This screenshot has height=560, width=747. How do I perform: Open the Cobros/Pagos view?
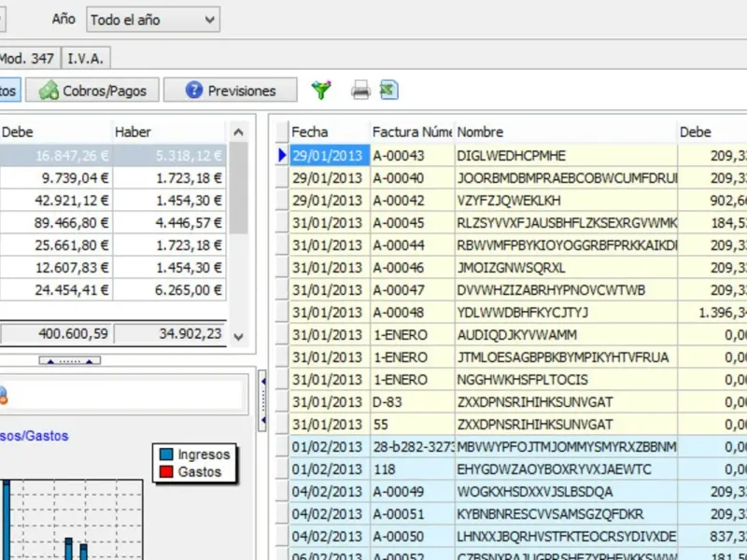(x=92, y=90)
